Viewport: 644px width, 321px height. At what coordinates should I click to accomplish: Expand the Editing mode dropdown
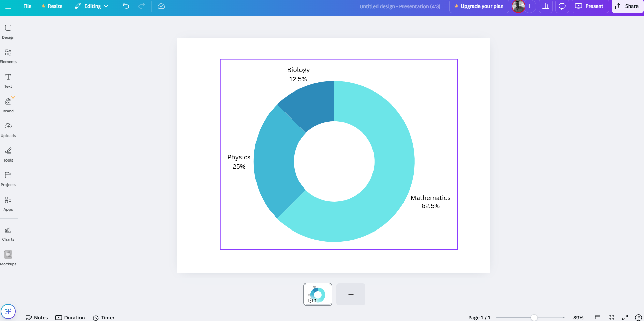tap(91, 6)
